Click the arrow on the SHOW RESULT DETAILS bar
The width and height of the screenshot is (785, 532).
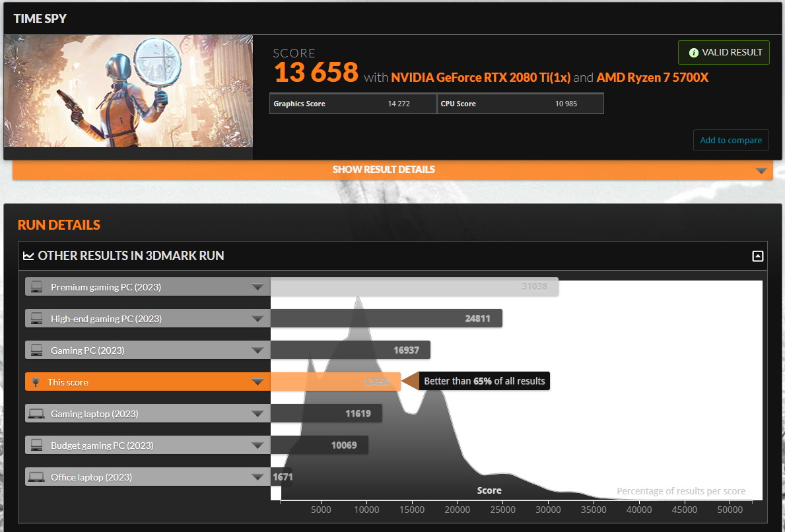(x=761, y=171)
